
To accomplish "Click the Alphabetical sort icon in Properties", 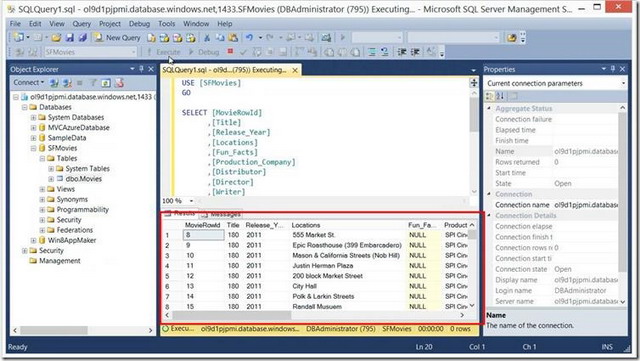I will click(x=500, y=96).
